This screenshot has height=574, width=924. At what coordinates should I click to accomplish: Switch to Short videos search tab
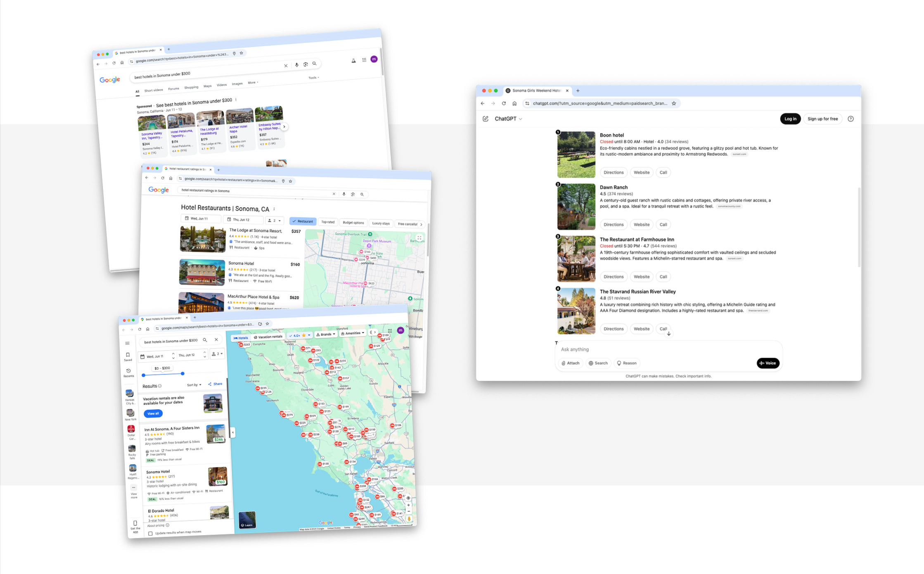tap(154, 90)
